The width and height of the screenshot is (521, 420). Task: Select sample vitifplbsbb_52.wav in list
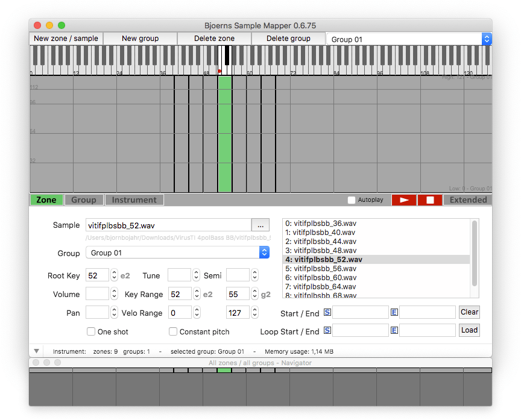point(376,259)
